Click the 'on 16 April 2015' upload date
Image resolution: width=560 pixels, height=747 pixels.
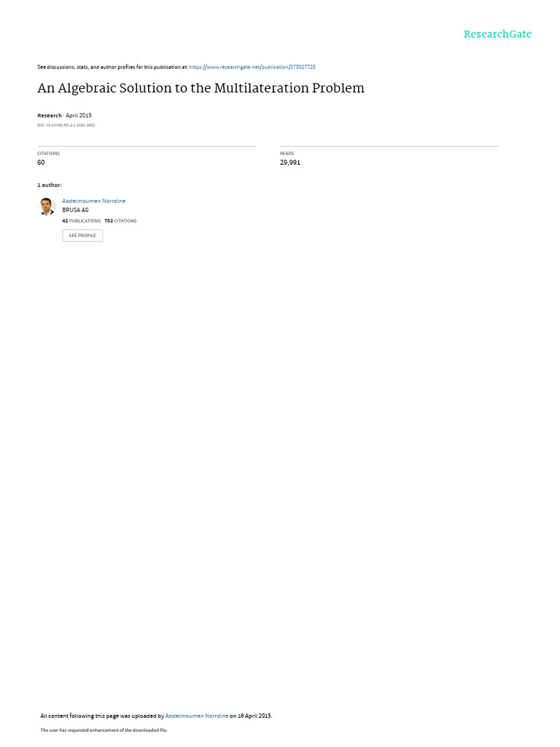coord(251,716)
